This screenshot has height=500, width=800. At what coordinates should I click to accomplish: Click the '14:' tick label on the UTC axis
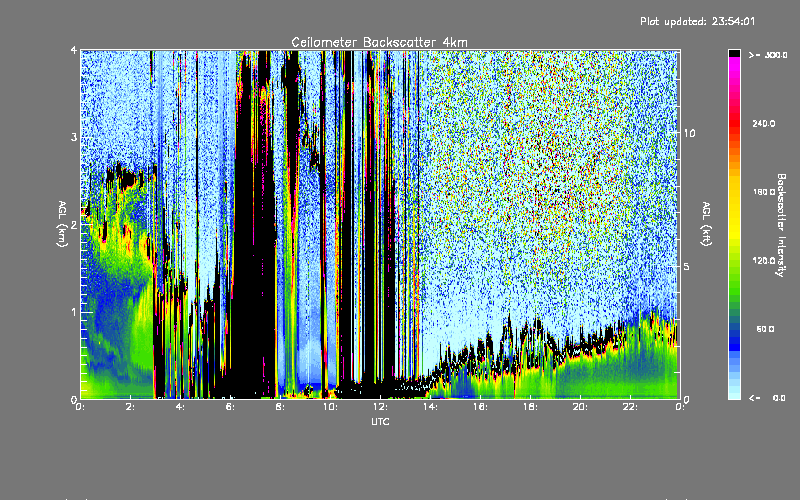pyautogui.click(x=430, y=407)
